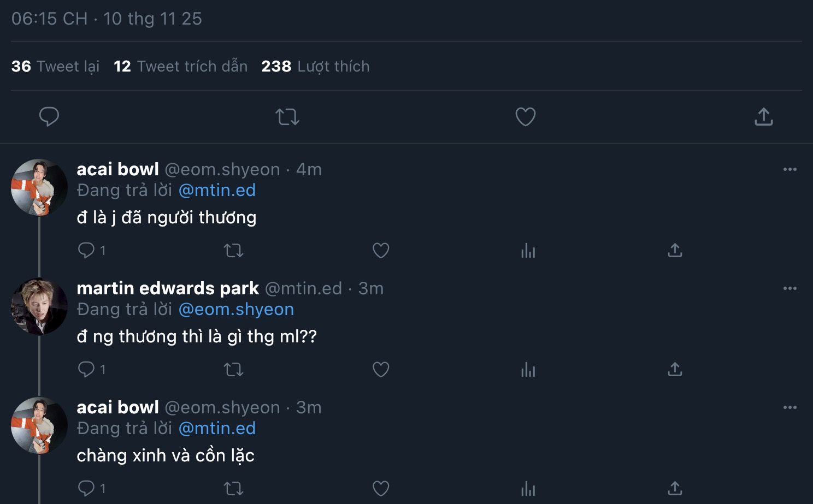Open martin edwards park's profile picture
Viewport: 813px width, 504px height.
[39, 306]
